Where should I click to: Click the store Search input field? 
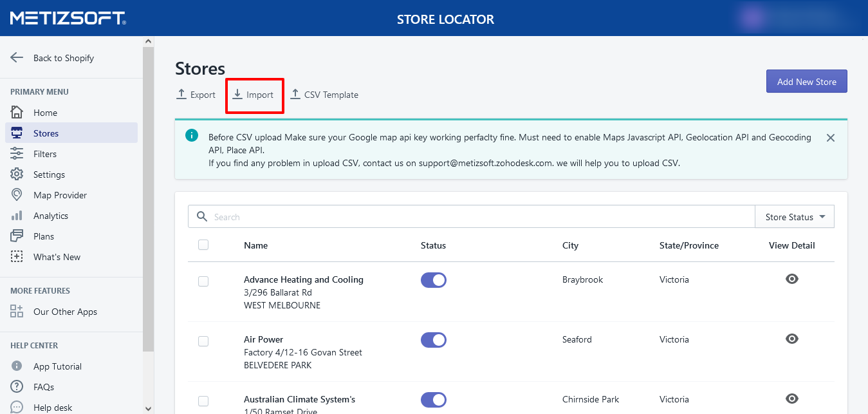[476, 217]
